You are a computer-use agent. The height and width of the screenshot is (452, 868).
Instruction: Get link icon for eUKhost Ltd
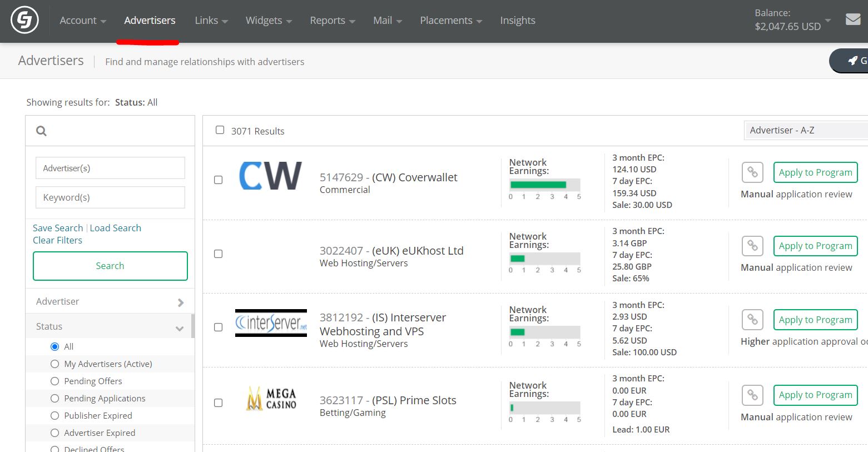752,246
